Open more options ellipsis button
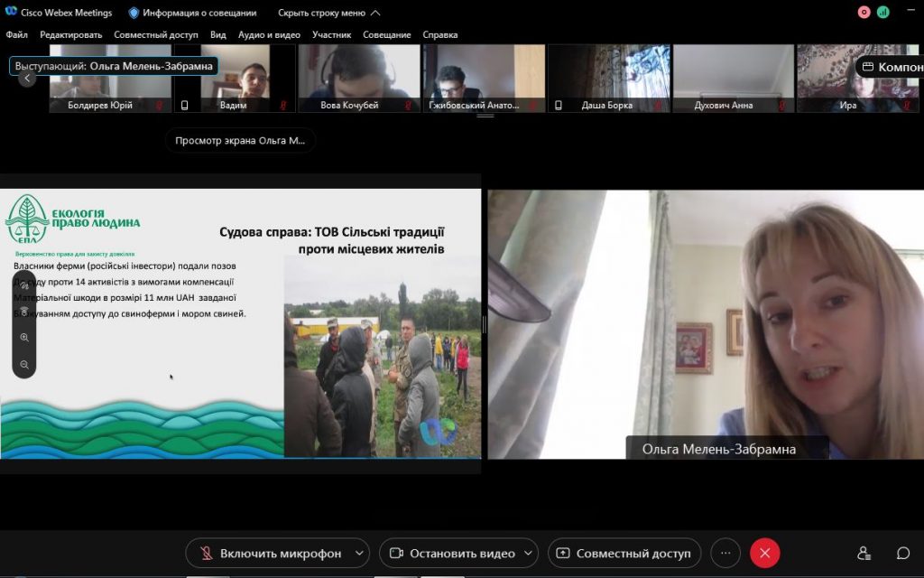 [x=725, y=554]
